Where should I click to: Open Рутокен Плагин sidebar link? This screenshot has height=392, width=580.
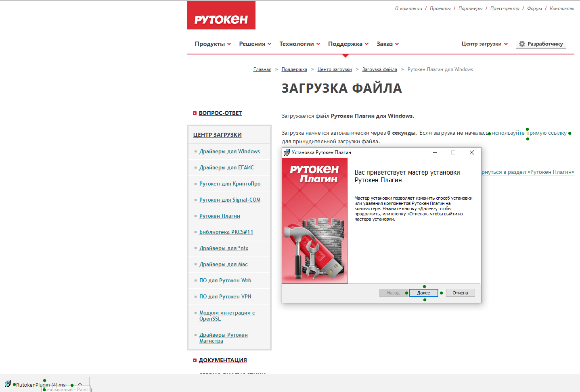pyautogui.click(x=220, y=216)
